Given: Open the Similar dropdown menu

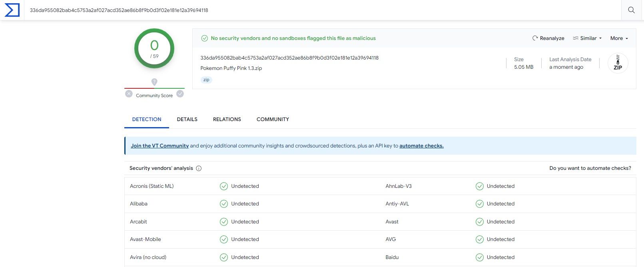Looking at the screenshot, I should click(x=587, y=38).
